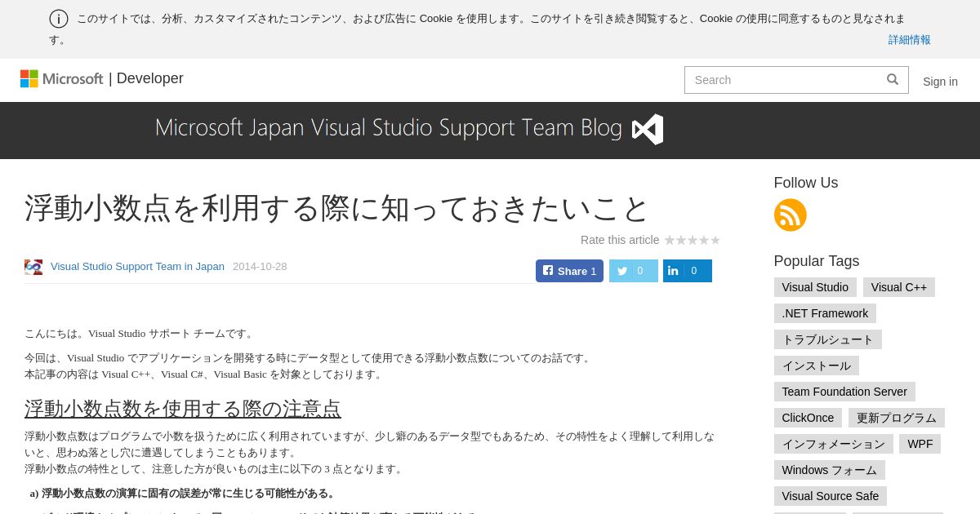
Task: Tweet the article via Twitter button
Action: pyautogui.click(x=633, y=271)
